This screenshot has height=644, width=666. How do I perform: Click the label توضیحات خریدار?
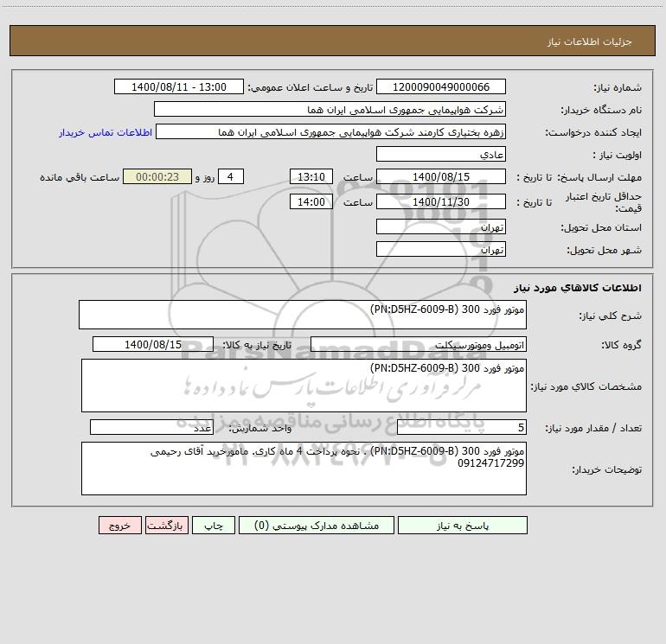pos(607,469)
